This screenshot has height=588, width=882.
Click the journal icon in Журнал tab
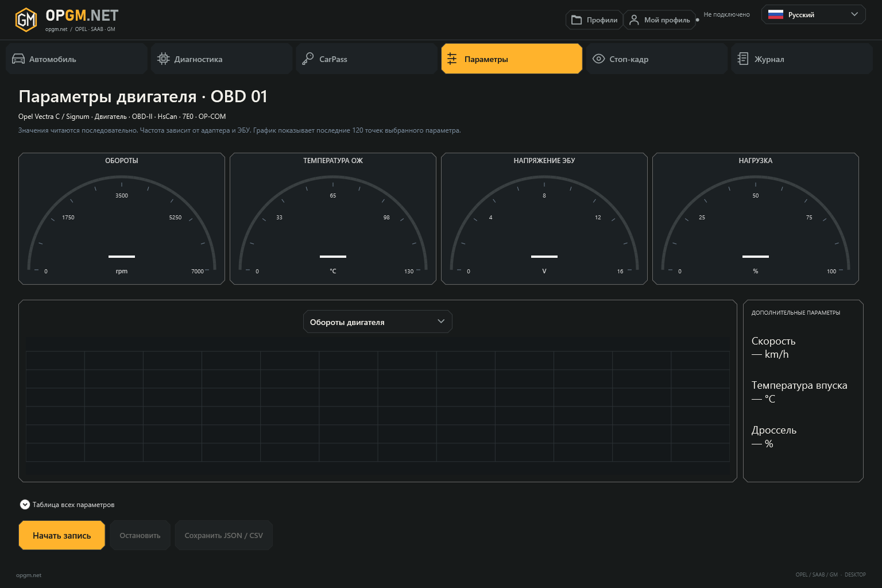coord(743,59)
